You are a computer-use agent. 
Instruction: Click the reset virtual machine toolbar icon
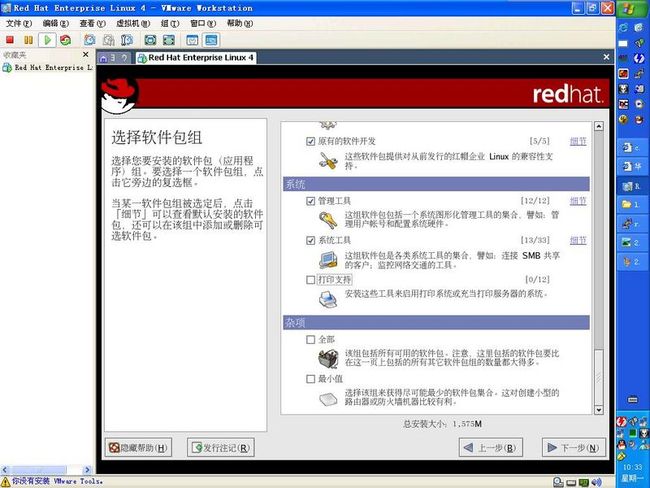tap(65, 40)
